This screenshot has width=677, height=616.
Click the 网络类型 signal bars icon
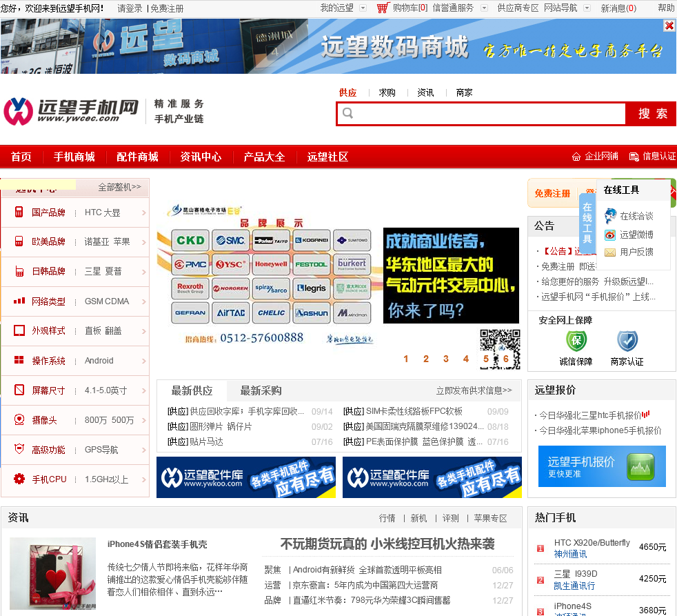(x=19, y=301)
